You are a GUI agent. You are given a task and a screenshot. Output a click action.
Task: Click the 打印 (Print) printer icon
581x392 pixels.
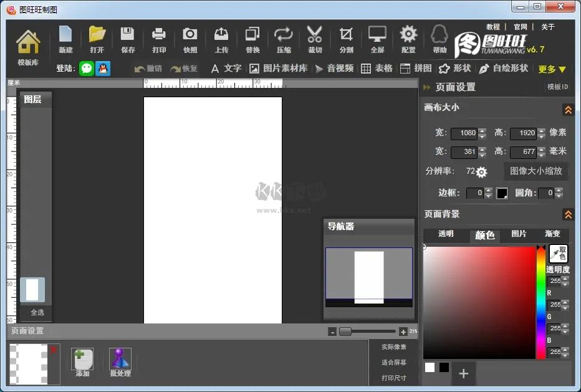(159, 39)
